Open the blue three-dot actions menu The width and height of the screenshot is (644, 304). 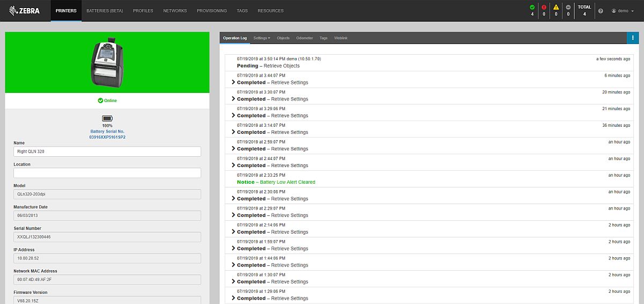click(633, 38)
